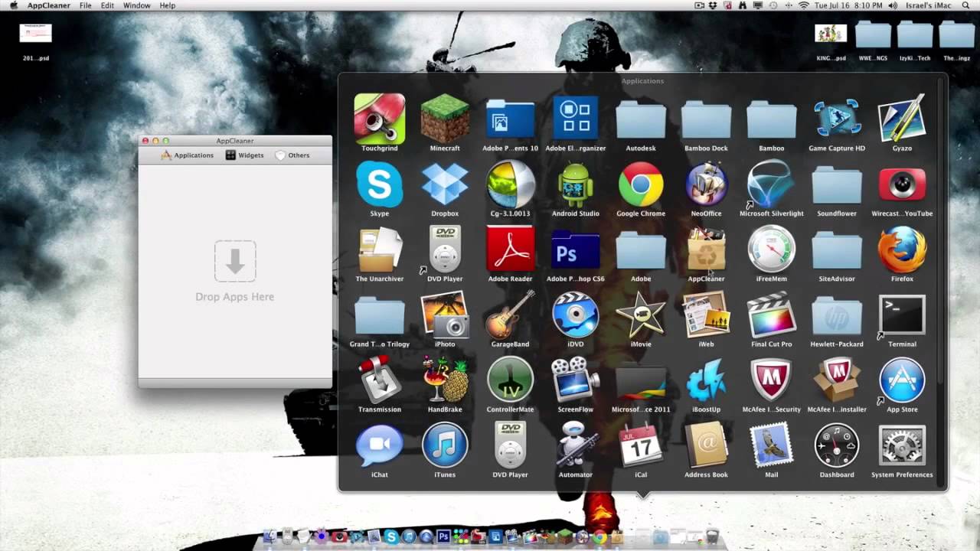This screenshot has height=551, width=980.
Task: Launch Adobe Reader
Action: [511, 249]
